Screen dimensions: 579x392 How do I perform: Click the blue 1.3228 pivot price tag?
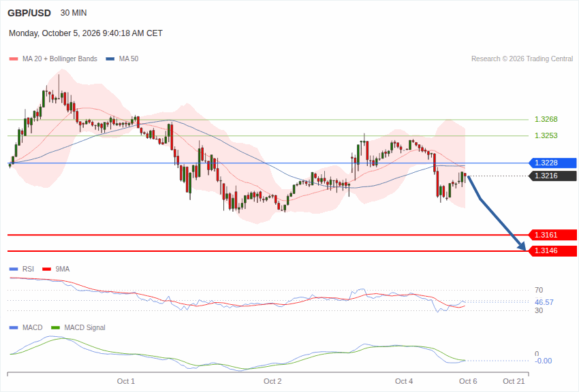[x=553, y=163]
